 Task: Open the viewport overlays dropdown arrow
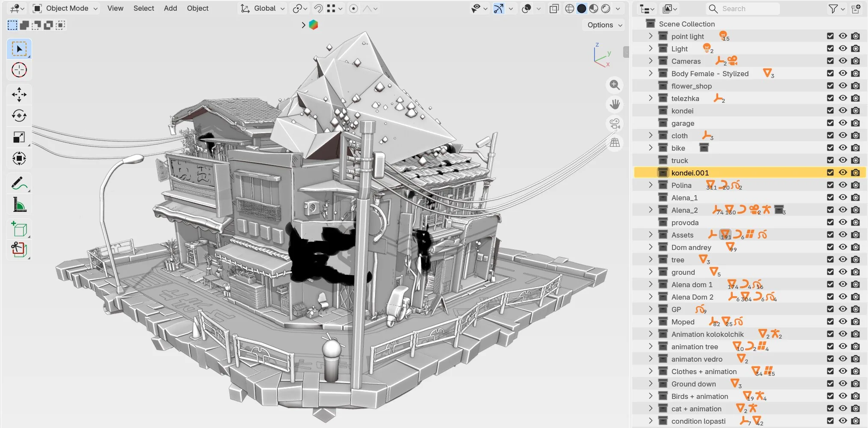pos(538,9)
